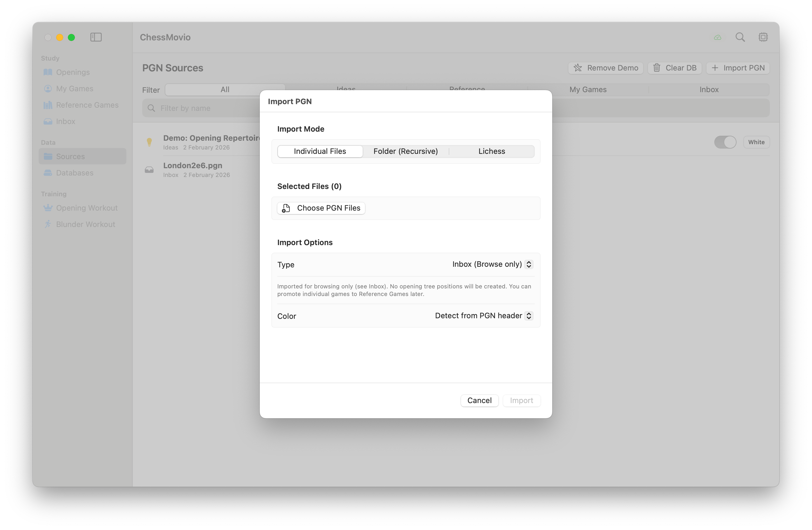Cancel the Import PGN dialog
The height and width of the screenshot is (530, 812).
[x=479, y=400]
